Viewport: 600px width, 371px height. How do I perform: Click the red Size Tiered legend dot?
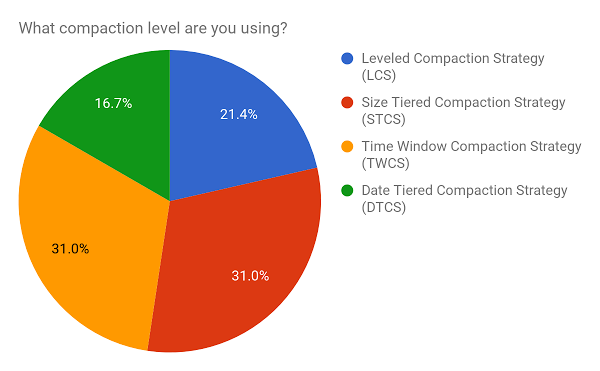347,103
